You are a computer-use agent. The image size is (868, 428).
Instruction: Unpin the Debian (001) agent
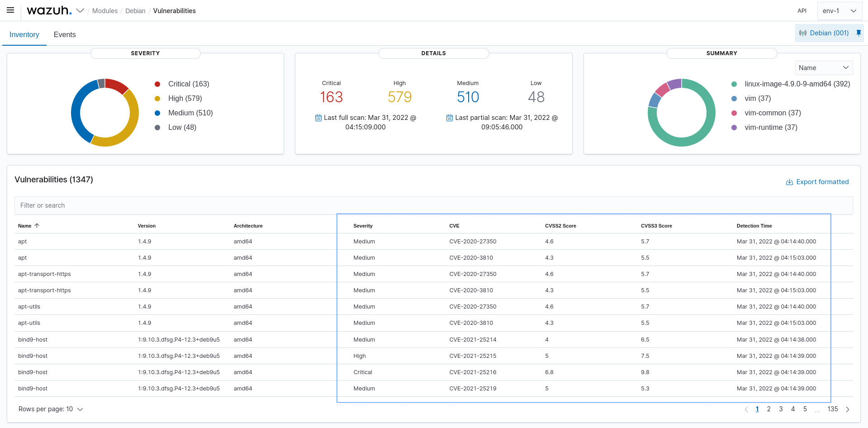coord(859,33)
